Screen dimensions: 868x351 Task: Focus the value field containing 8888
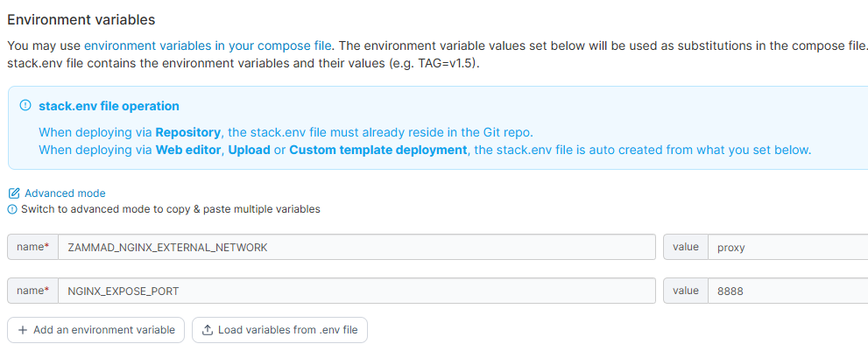pyautogui.click(x=787, y=291)
